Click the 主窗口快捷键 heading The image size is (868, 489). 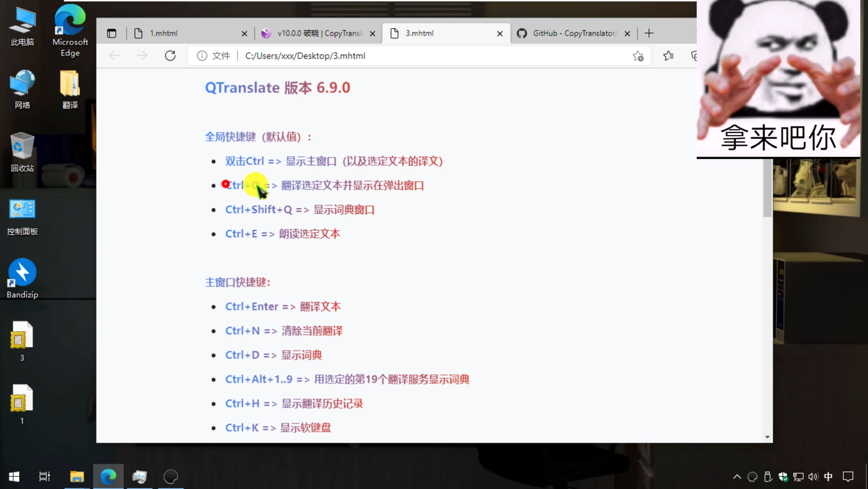pyautogui.click(x=238, y=282)
